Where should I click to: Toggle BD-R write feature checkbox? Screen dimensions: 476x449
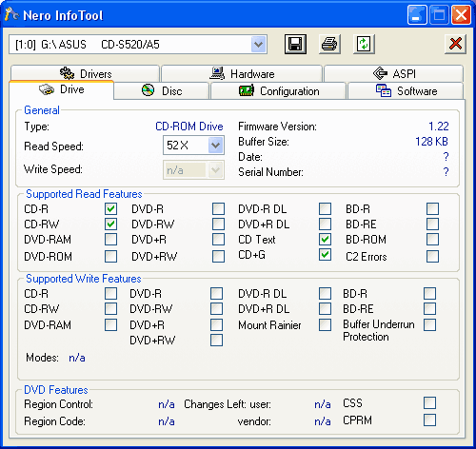coord(429,294)
